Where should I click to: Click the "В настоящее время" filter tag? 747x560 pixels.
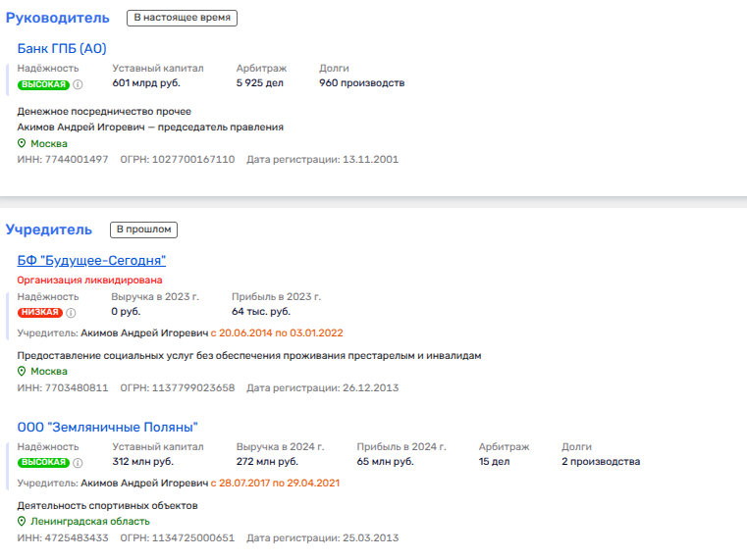click(183, 18)
